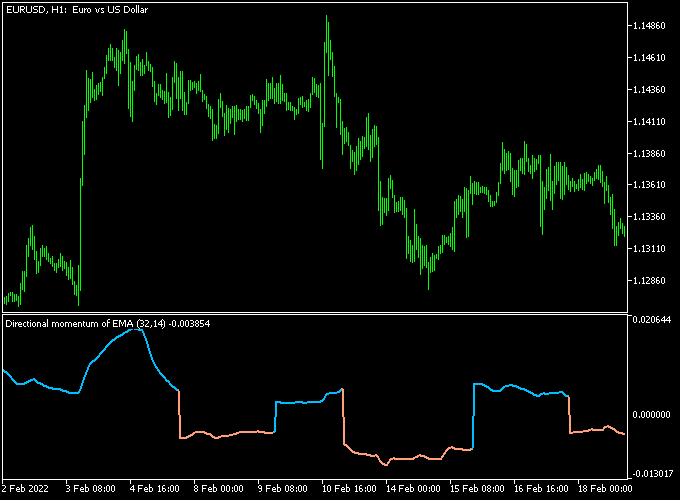Click the EURUSD, H1 chart title
Viewport: 680px width, 500px height.
pos(77,10)
